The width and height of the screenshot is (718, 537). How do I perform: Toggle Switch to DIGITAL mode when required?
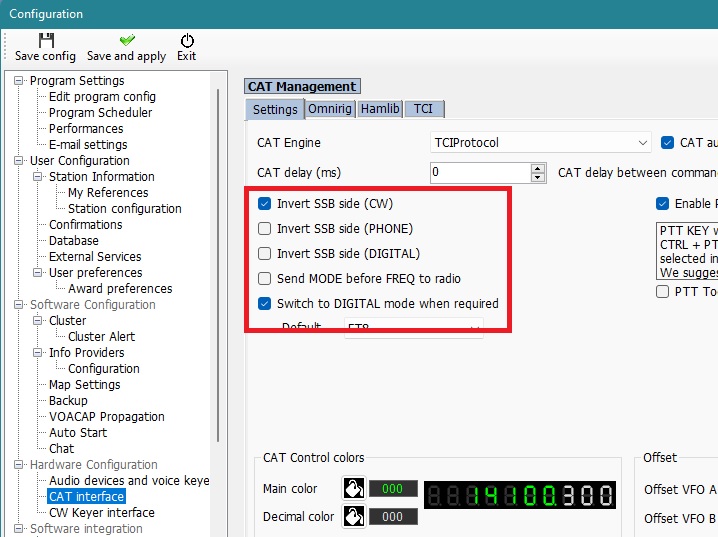click(x=264, y=303)
